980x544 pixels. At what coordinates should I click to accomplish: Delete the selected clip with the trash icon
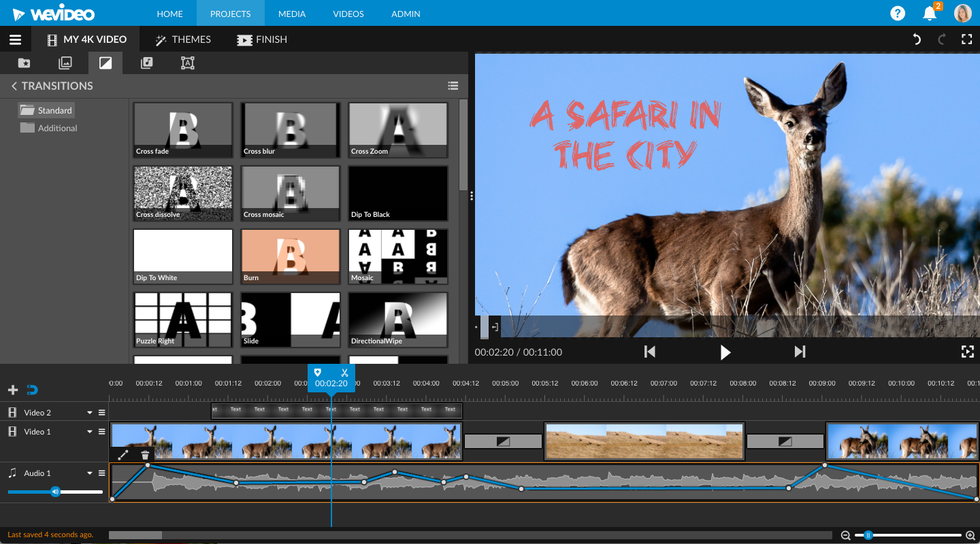(x=145, y=454)
